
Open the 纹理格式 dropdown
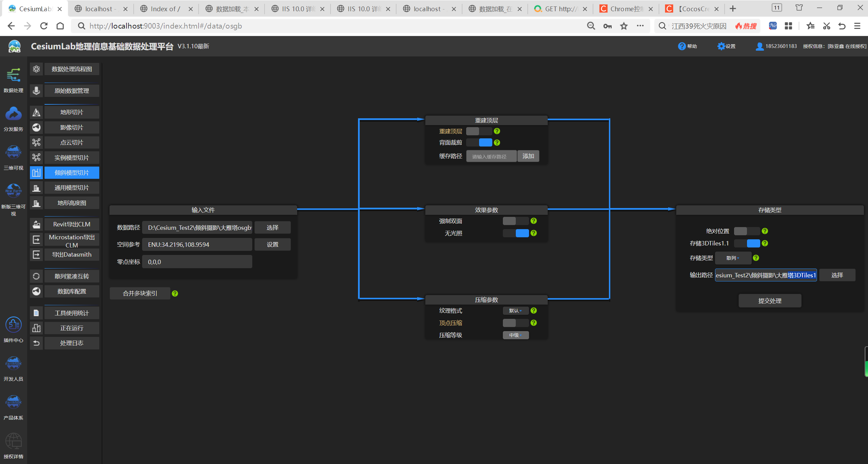tap(515, 311)
